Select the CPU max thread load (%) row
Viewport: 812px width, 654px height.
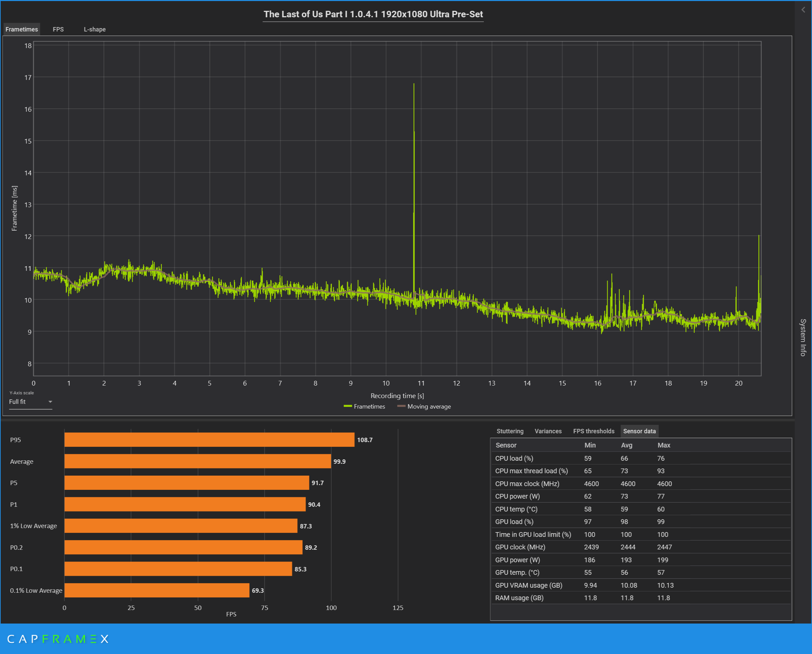pos(641,471)
